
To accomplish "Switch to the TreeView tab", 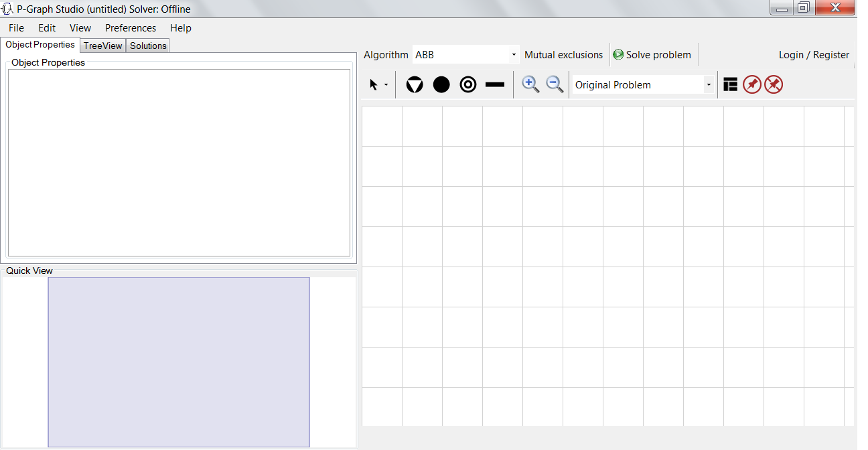I will [x=102, y=45].
